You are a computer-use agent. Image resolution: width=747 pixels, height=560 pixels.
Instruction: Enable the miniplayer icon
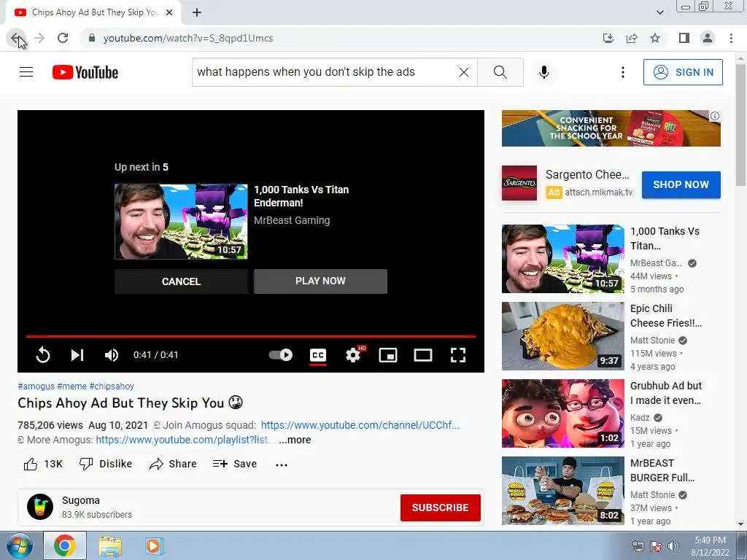(x=388, y=355)
